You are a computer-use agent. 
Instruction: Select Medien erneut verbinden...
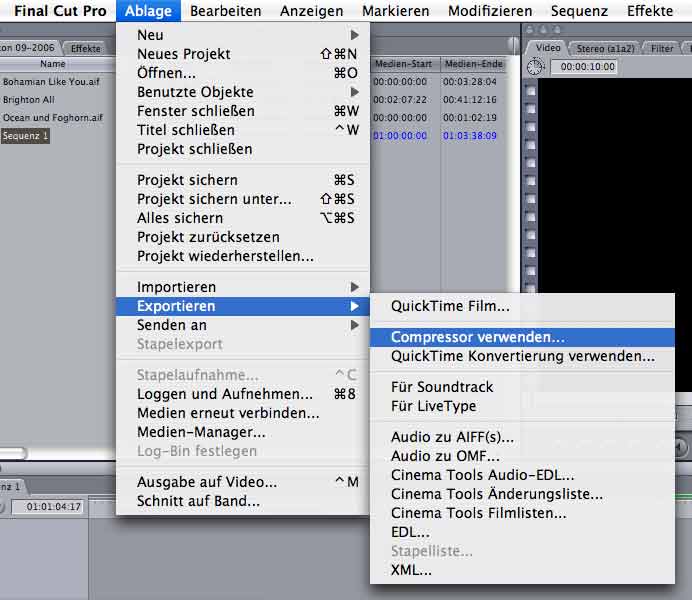pyautogui.click(x=243, y=413)
